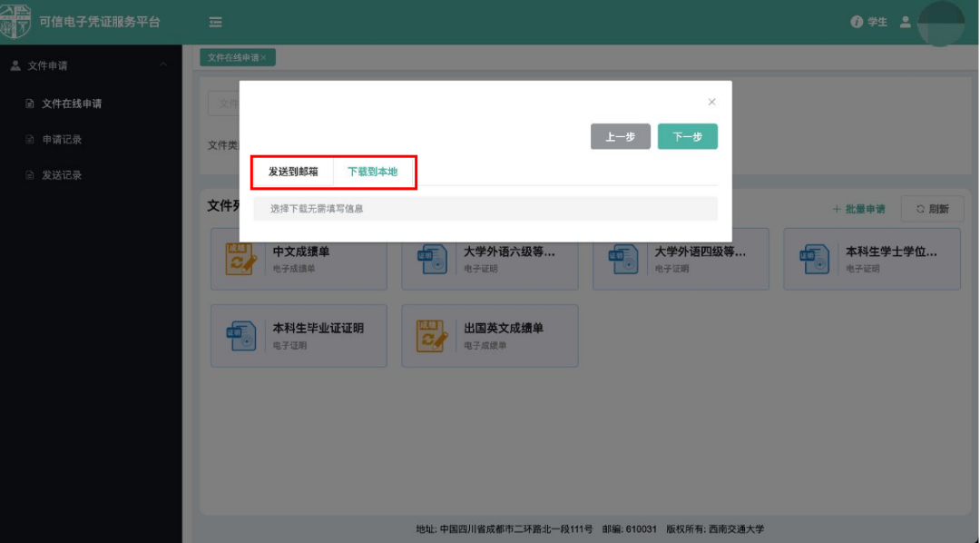The image size is (980, 543).
Task: Click the 下一步 button
Action: [x=688, y=136]
